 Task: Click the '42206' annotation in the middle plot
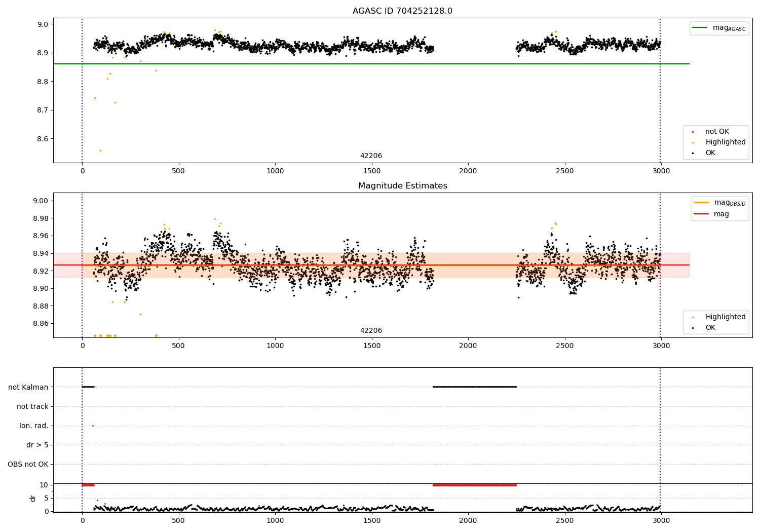click(x=371, y=331)
